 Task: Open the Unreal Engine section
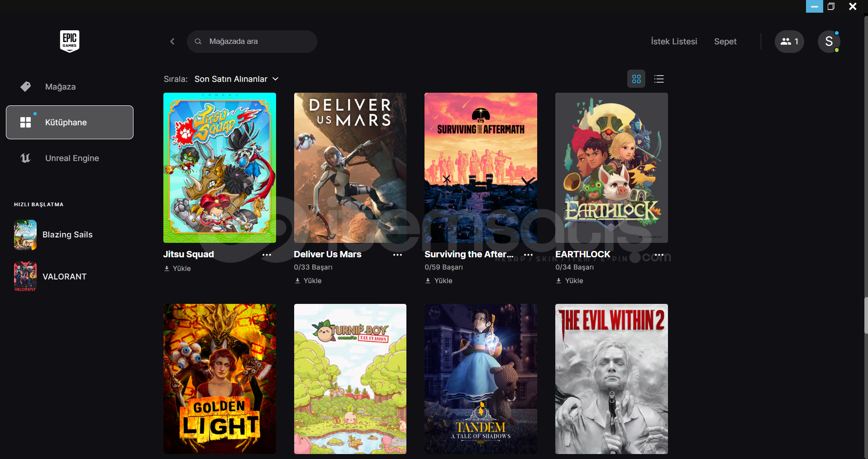70,158
